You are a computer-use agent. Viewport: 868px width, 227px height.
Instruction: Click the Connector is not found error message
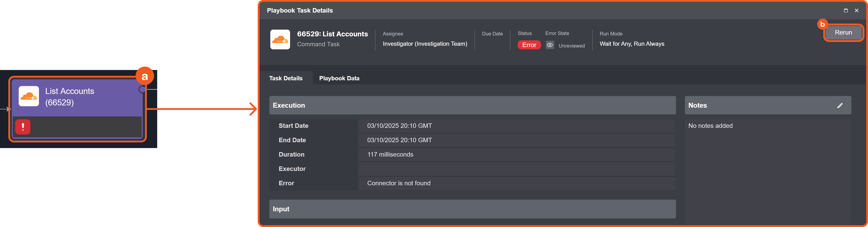(x=399, y=183)
